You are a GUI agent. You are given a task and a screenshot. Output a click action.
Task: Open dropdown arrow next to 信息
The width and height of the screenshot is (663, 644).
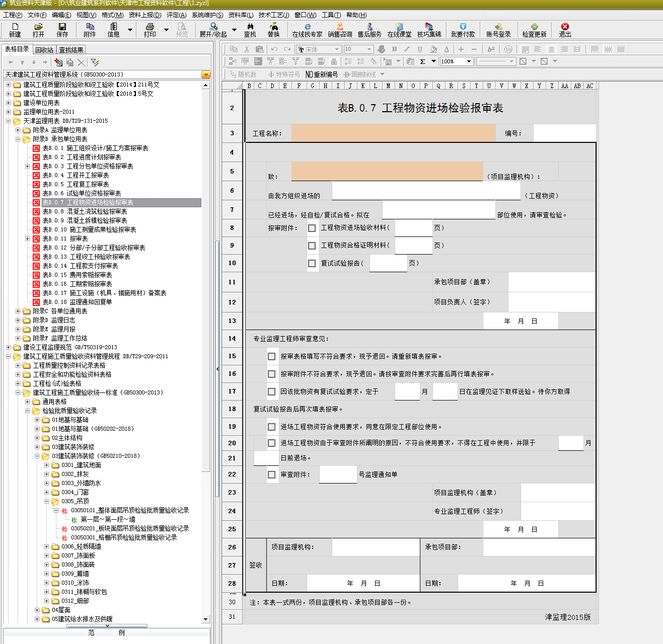(130, 30)
